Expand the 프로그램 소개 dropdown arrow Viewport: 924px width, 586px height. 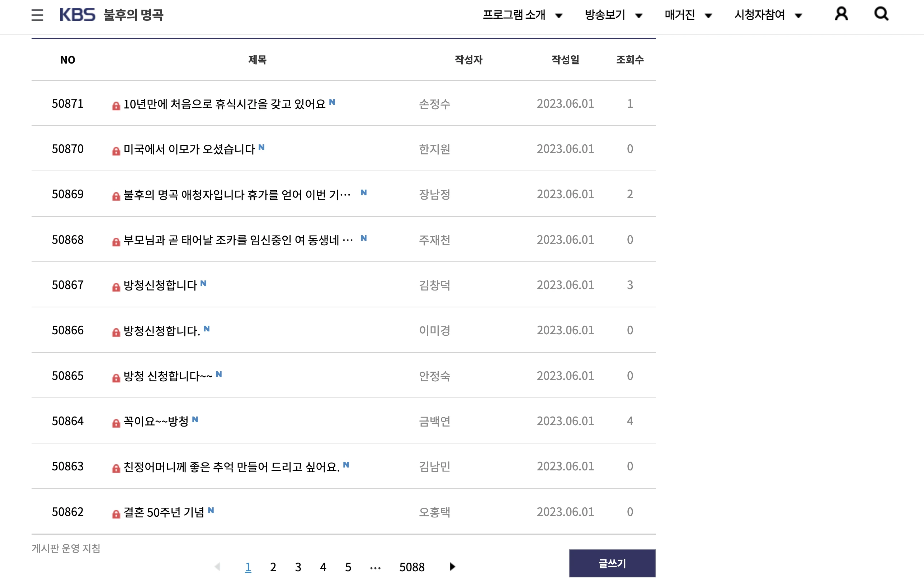pyautogui.click(x=559, y=16)
